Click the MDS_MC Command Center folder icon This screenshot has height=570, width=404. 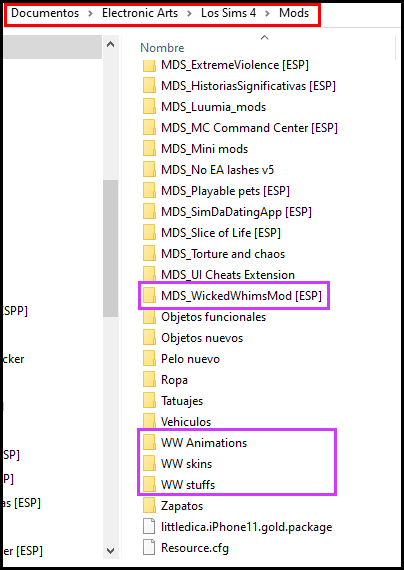click(149, 128)
